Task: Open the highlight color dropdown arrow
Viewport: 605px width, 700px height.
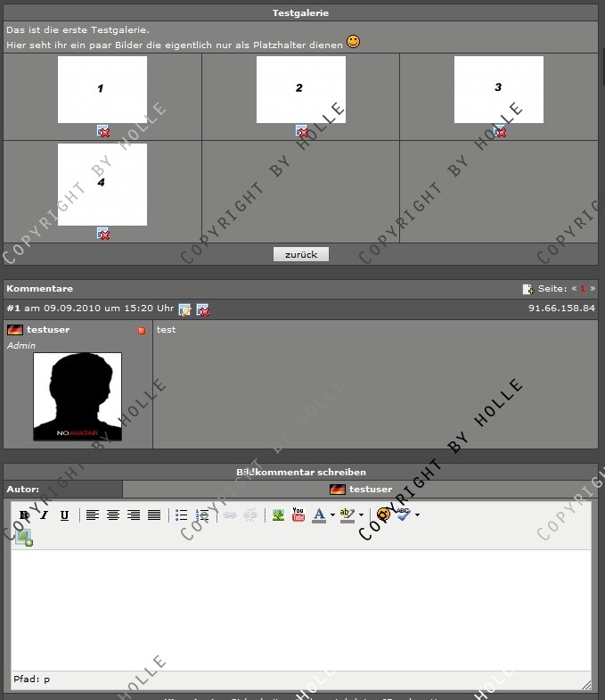Action: pos(361,515)
